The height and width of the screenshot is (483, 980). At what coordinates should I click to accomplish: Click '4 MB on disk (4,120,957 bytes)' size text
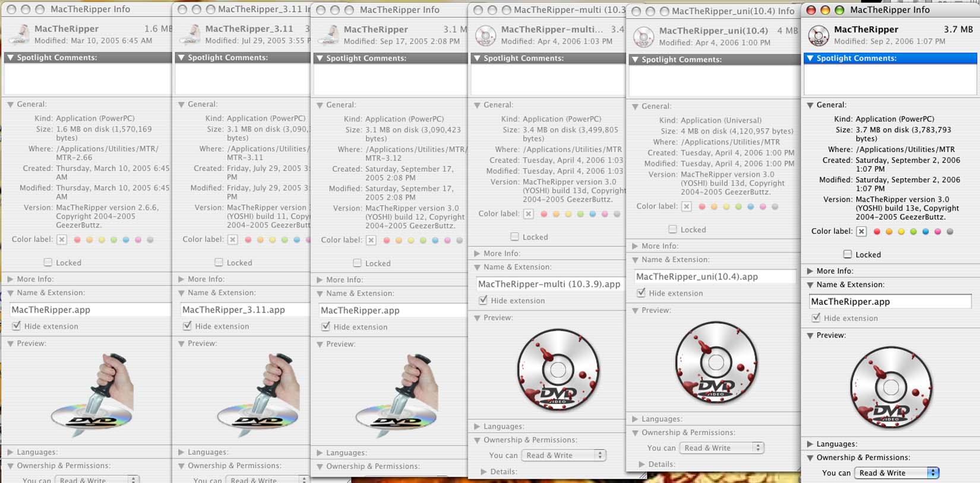pos(737,131)
